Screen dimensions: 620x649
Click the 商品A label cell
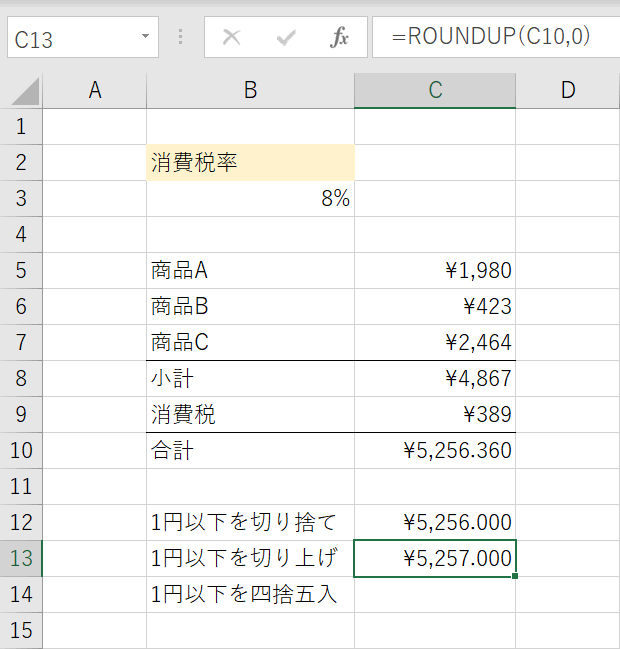pos(250,271)
